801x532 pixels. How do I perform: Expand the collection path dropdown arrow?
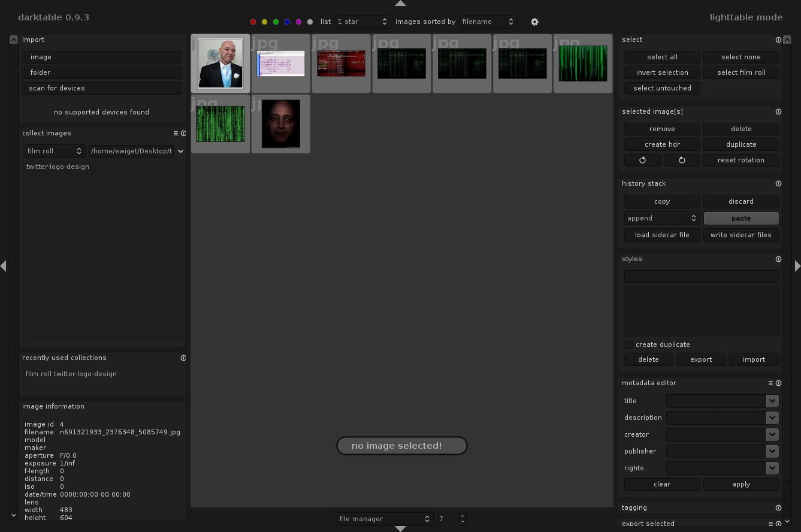(180, 151)
